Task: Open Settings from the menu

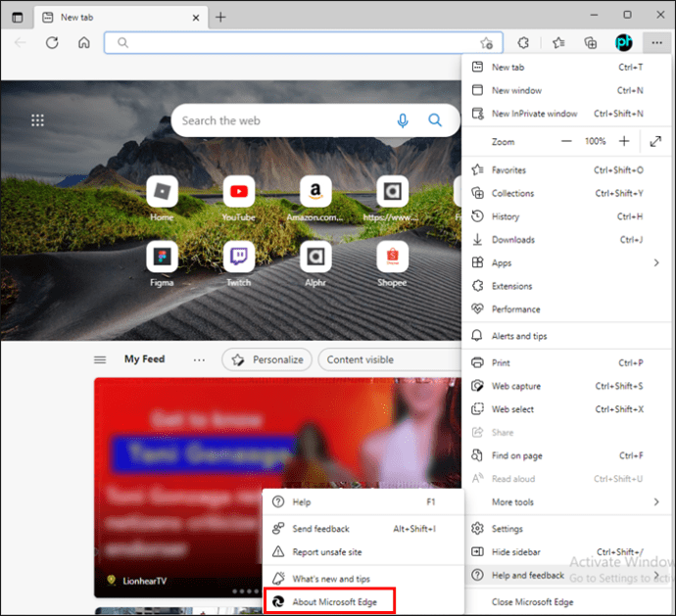Action: pos(566,529)
